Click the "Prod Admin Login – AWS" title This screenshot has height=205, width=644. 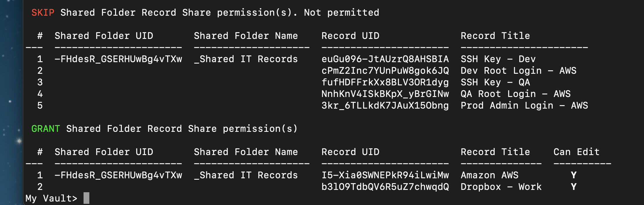pos(524,105)
